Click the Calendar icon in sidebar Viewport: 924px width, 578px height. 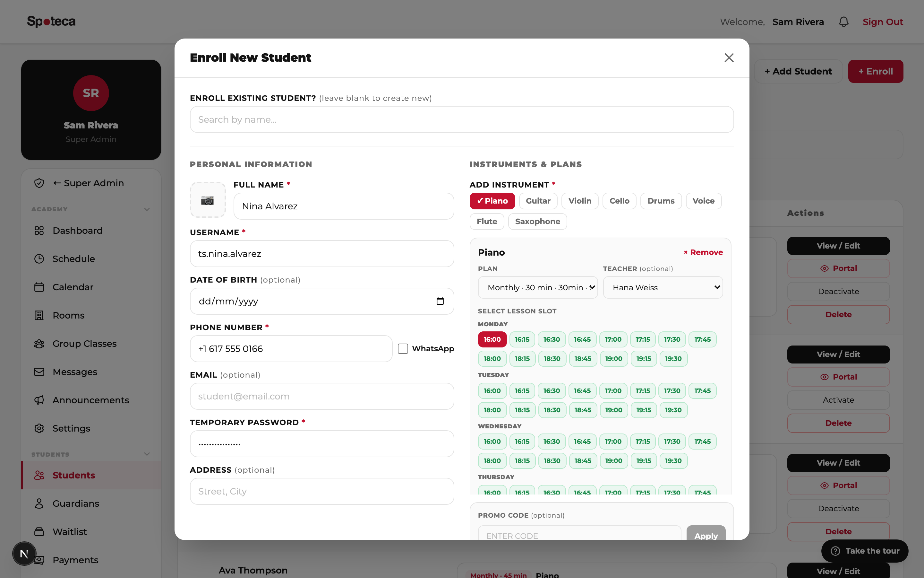[x=39, y=287]
